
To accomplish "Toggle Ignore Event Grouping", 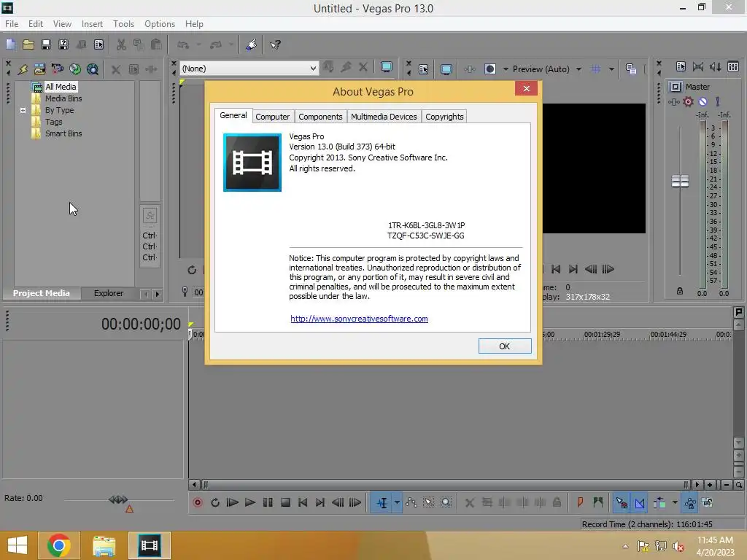I will [x=708, y=502].
